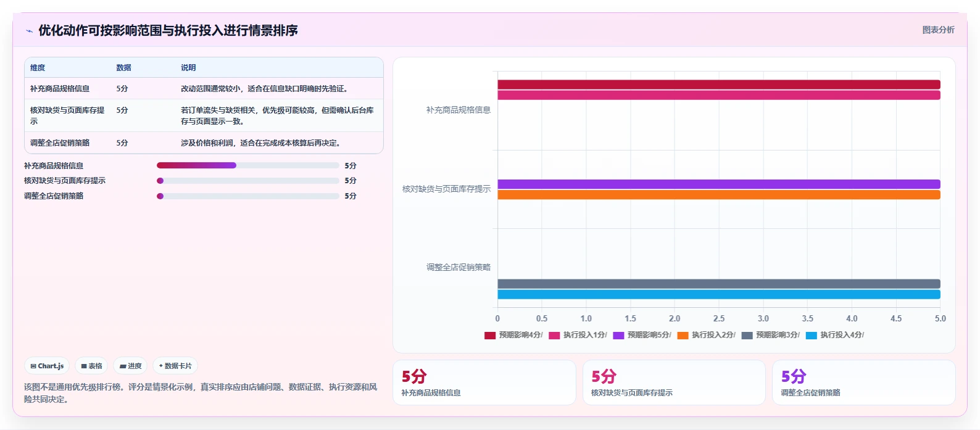This screenshot has width=980, height=430.
Task: Select the 数据卡片 tag chip
Action: (x=175, y=366)
